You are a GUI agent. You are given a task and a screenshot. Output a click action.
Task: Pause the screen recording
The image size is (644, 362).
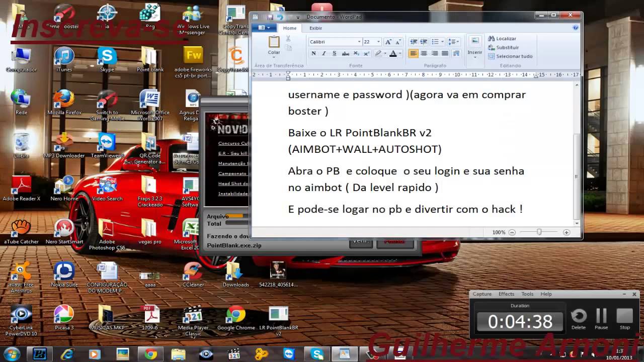(601, 318)
